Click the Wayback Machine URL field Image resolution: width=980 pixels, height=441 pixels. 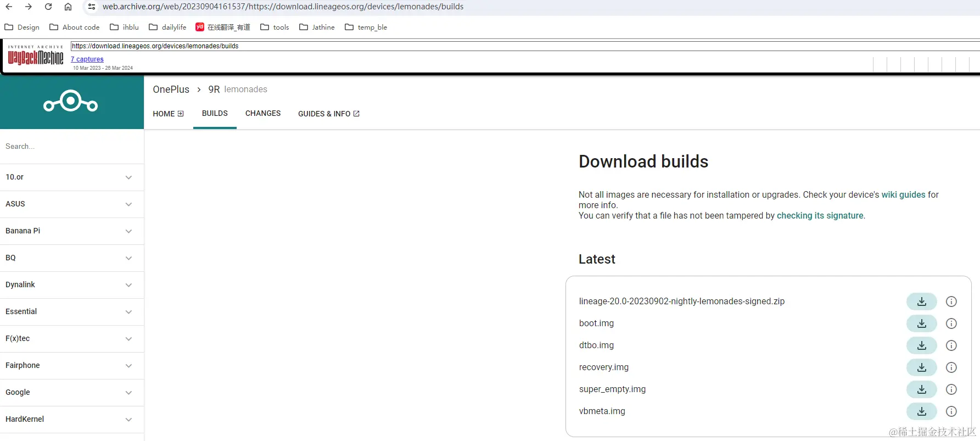coord(524,46)
